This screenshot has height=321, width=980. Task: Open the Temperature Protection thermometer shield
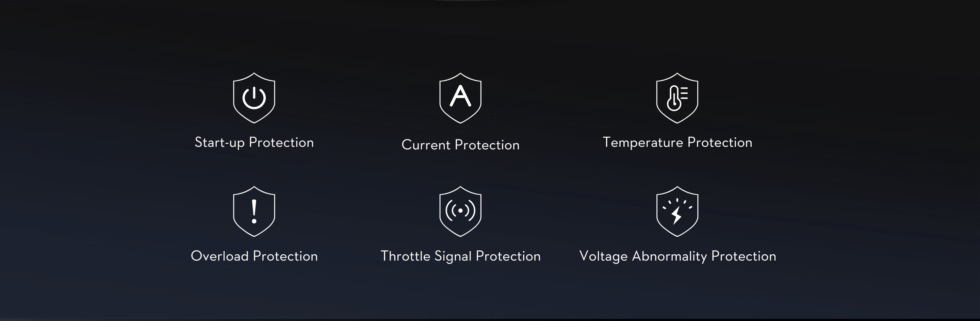(677, 98)
